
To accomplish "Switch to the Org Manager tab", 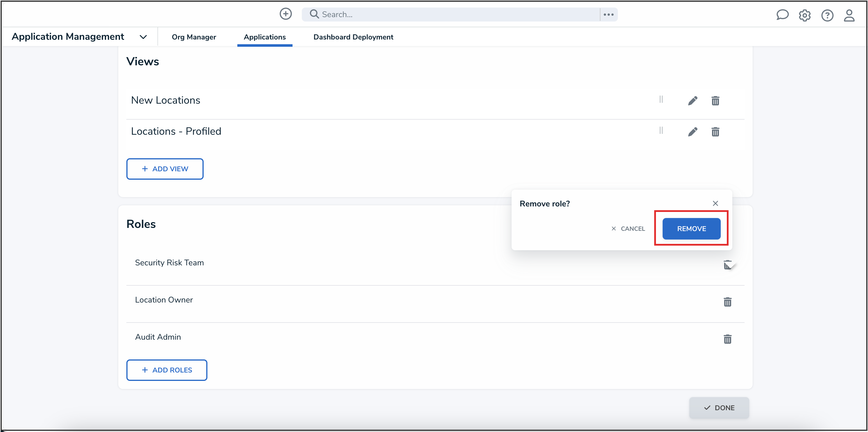I will [194, 37].
